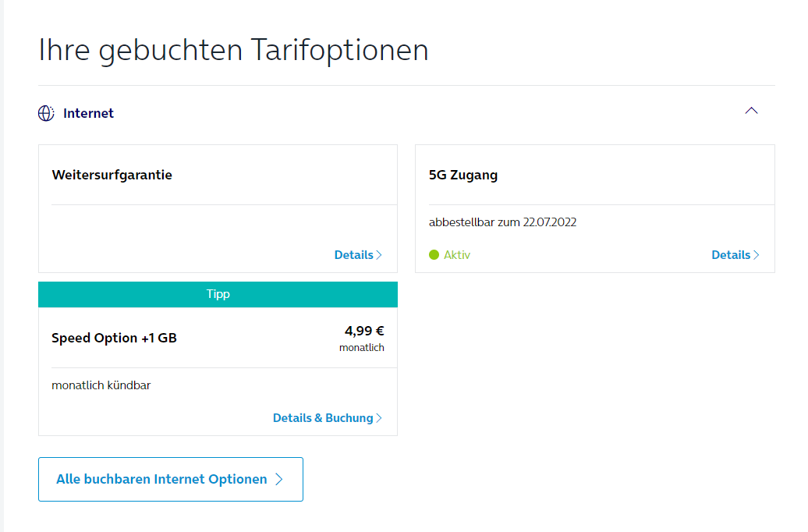Screen dimensions: 808x532
Task: Click the chevron icon inside Alle buchbaren button
Action: [x=278, y=479]
